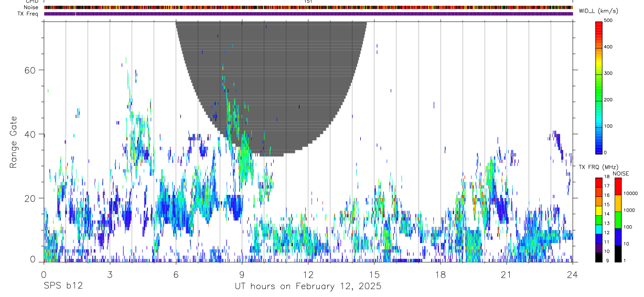The width and height of the screenshot is (644, 297).
Task: Click the 14 MHz tick label
Action: [x=607, y=214]
